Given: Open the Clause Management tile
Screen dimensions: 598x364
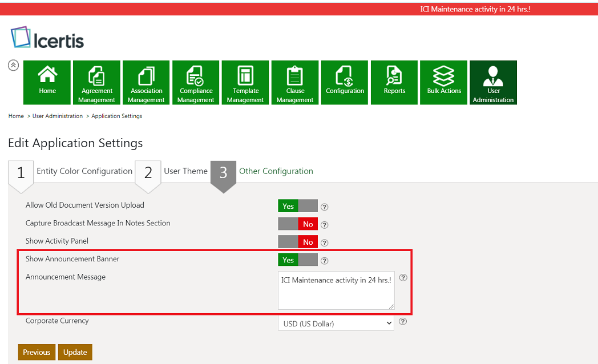Looking at the screenshot, I should coord(295,82).
